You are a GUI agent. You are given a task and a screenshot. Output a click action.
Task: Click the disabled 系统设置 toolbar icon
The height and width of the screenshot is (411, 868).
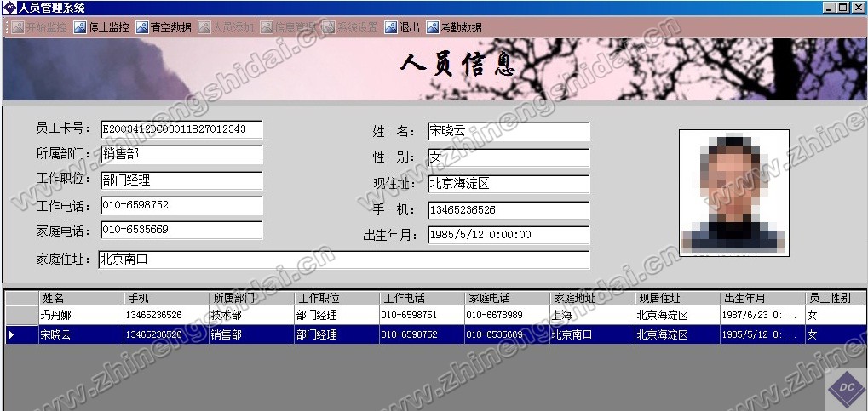(x=329, y=27)
